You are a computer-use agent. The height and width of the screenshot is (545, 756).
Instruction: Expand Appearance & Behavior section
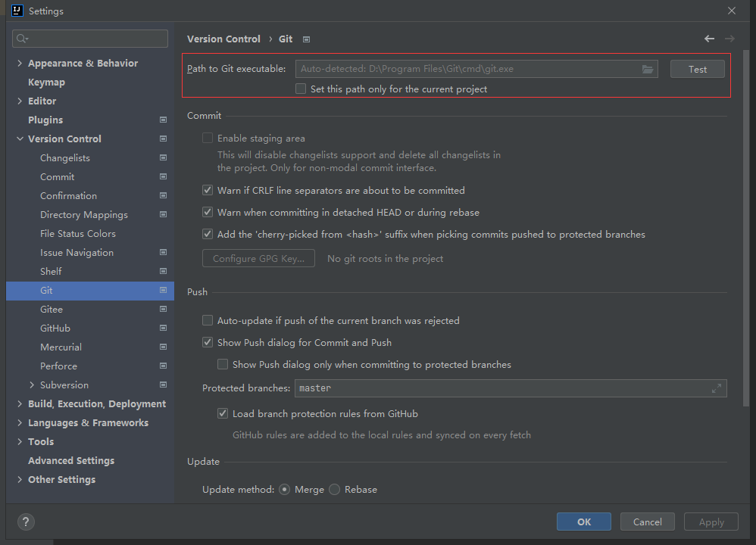coord(20,63)
